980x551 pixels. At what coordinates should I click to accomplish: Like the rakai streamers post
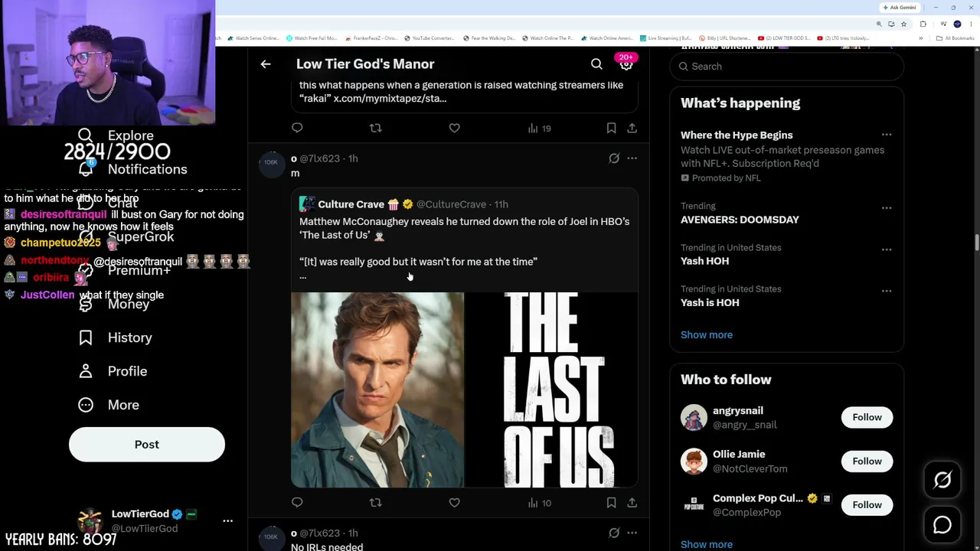coord(454,128)
